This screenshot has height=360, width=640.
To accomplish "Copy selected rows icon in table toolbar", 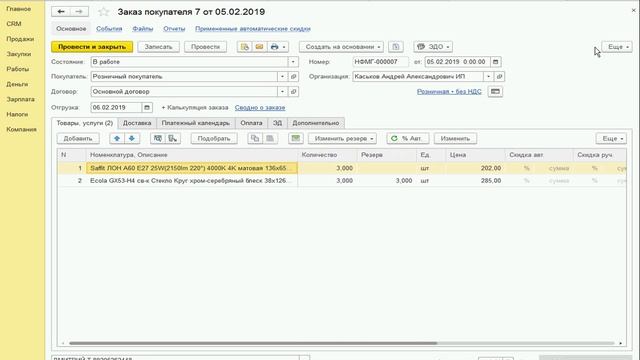I will [x=255, y=138].
